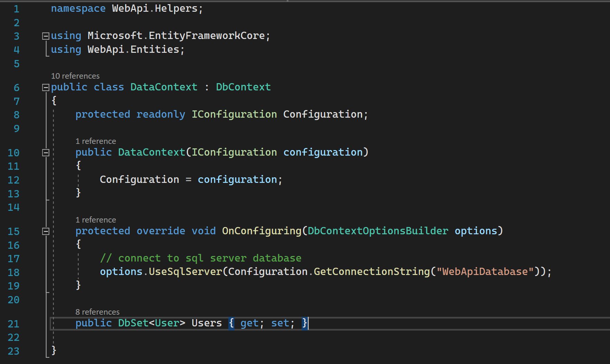Click the DbContextOptionsBuilder parameter type
This screenshot has height=364, width=610.
378,231
